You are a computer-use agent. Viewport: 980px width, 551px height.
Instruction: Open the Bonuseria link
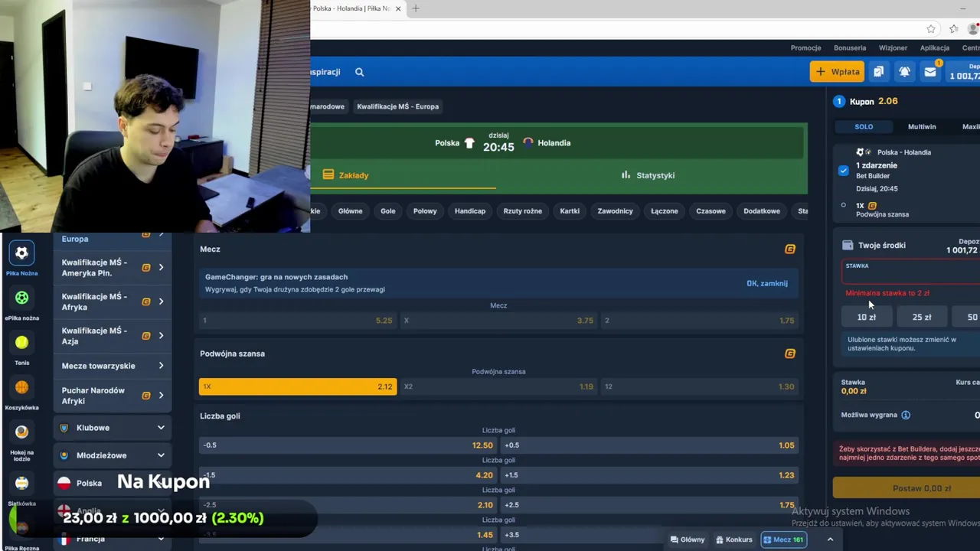[850, 47]
